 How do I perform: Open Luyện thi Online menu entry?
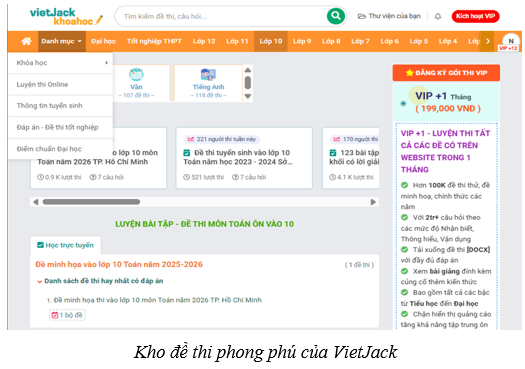point(61,84)
